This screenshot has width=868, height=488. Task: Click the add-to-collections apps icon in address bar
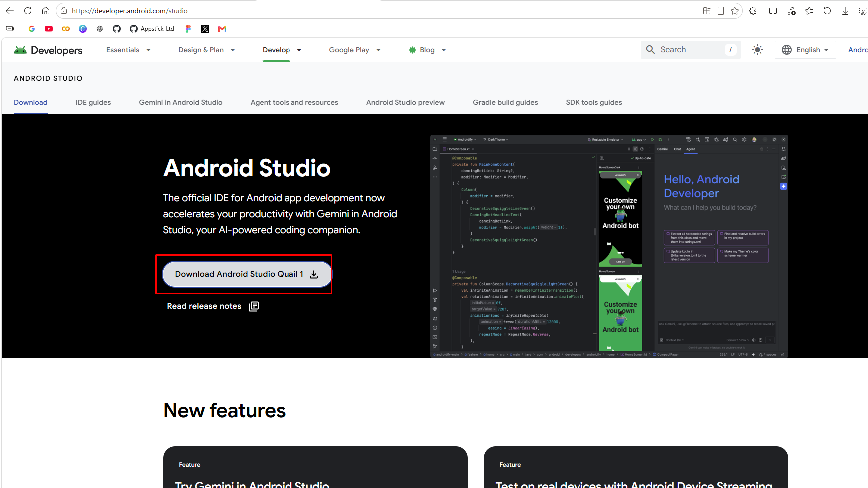707,11
